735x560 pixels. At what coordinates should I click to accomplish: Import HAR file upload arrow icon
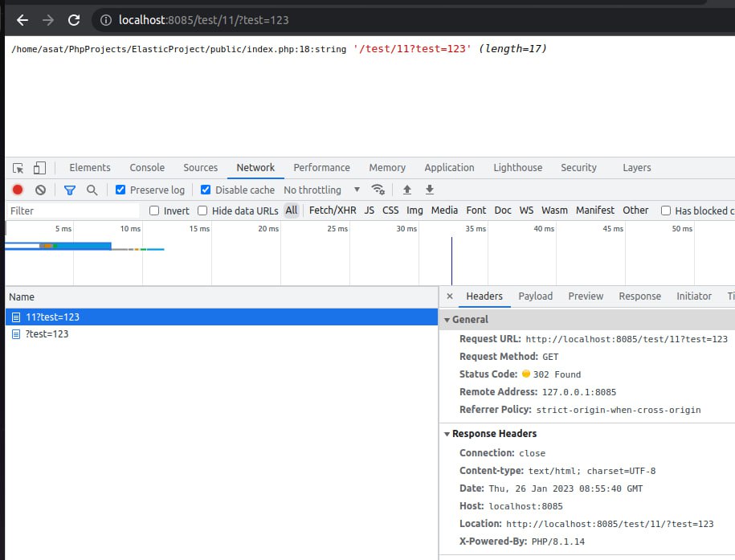coord(407,190)
